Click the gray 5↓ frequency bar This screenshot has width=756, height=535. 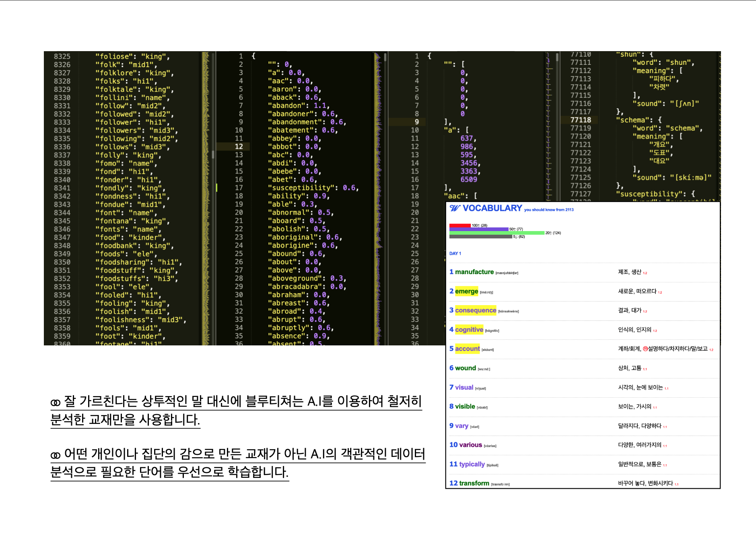point(480,237)
